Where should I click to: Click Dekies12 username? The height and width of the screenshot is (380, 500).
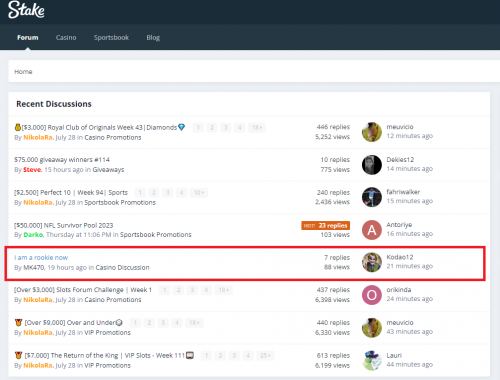click(400, 159)
